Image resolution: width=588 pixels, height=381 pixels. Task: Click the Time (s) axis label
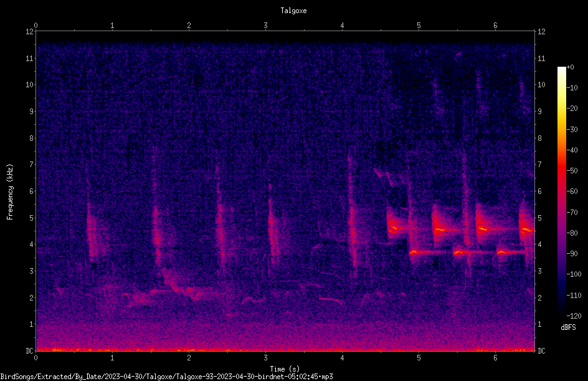pyautogui.click(x=285, y=369)
